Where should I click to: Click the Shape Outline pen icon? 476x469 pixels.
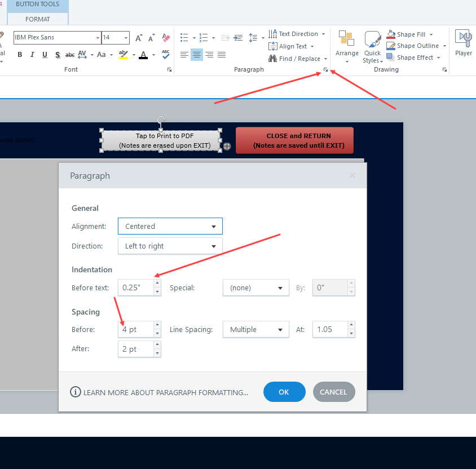391,46
